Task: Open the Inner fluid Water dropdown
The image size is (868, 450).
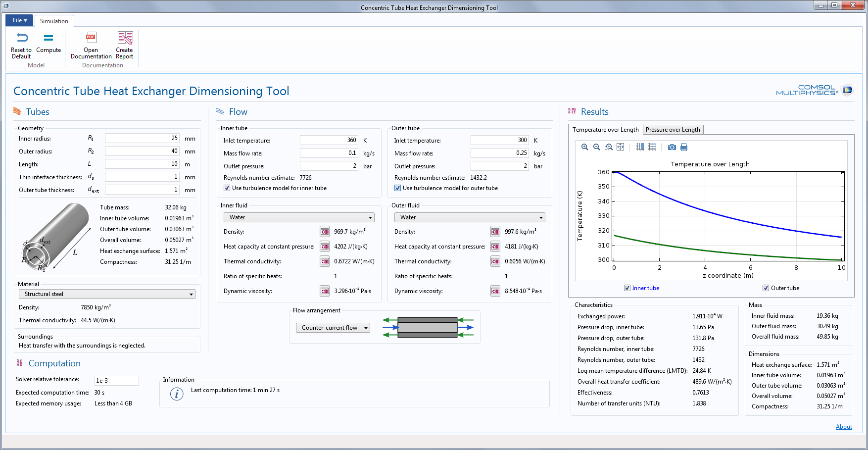Action: pos(299,217)
